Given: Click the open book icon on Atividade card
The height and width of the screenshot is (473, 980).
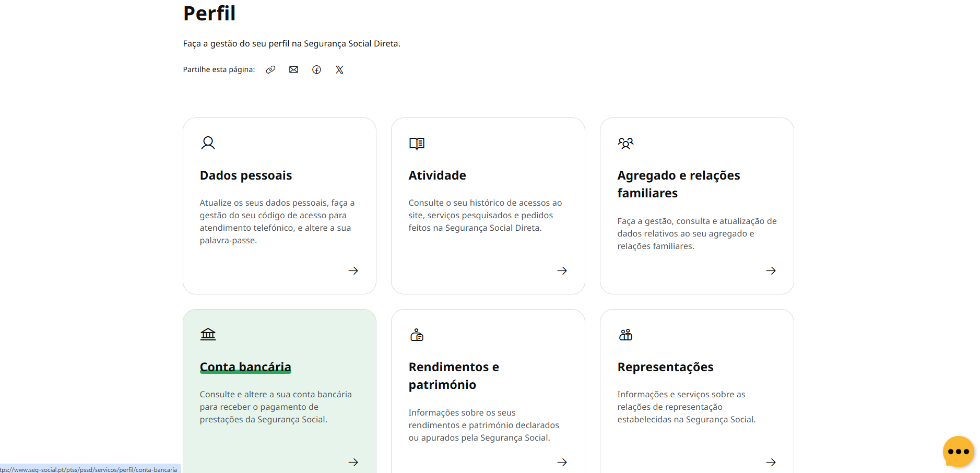Looking at the screenshot, I should (417, 144).
